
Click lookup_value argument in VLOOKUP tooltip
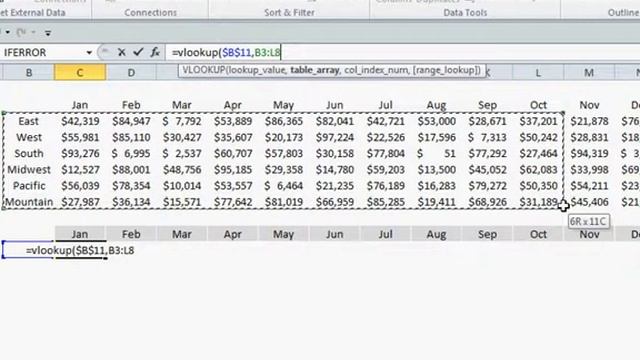[x=259, y=70]
